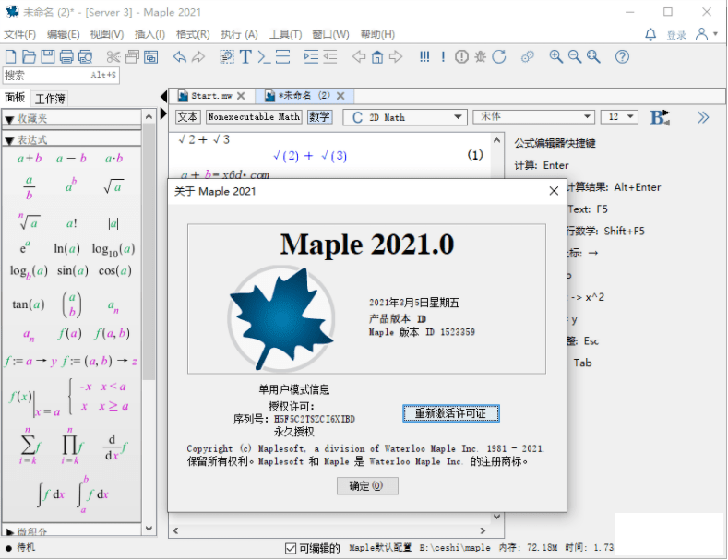Insert the summation template
The image size is (728, 560).
coord(30,447)
